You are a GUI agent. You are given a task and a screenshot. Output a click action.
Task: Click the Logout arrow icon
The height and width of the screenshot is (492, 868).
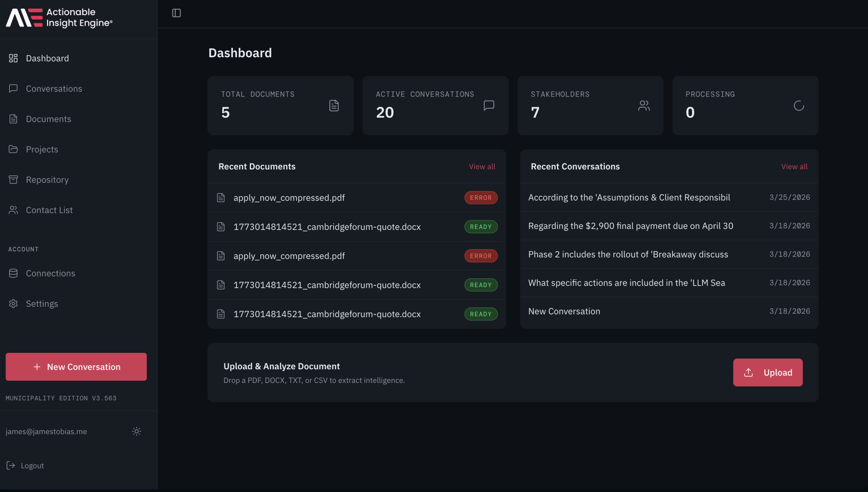11,465
